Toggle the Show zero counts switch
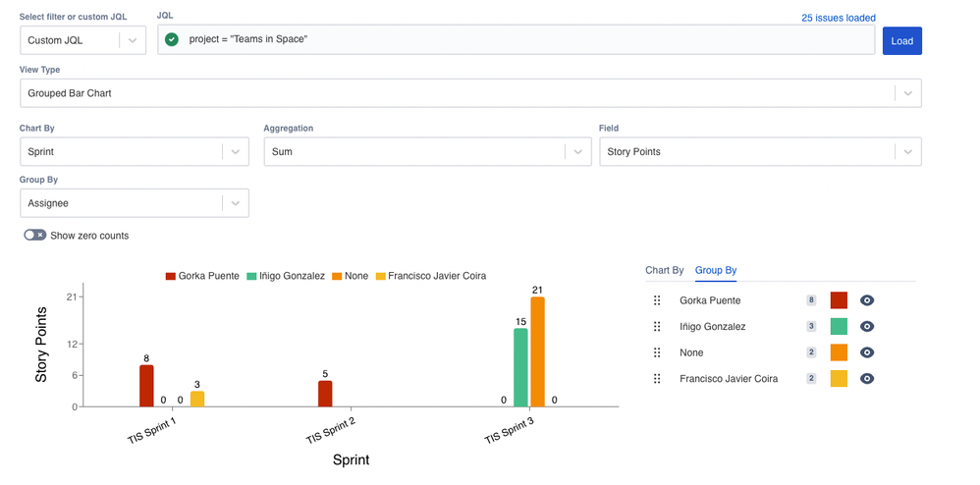Screen dimensions: 980x485 [35, 235]
